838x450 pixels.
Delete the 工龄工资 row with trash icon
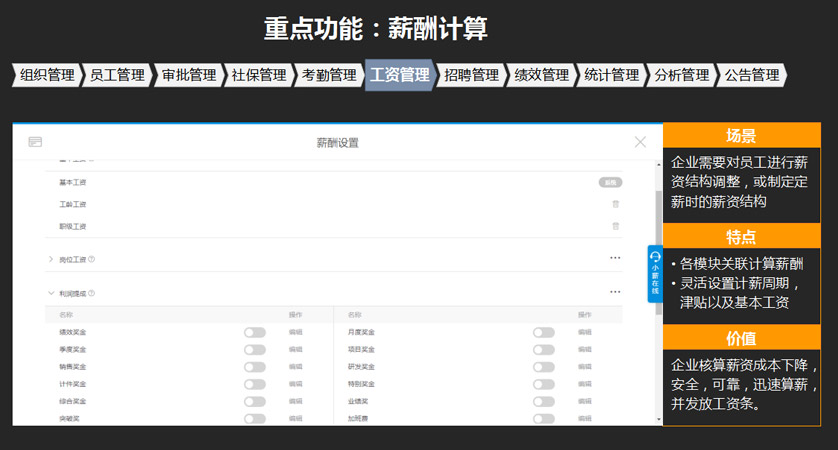pyautogui.click(x=615, y=204)
